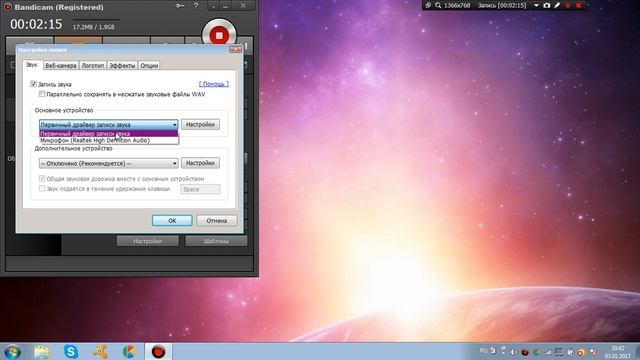Open Windows Start menu orb
Screen dimensions: 640x360
pyautogui.click(x=12, y=352)
